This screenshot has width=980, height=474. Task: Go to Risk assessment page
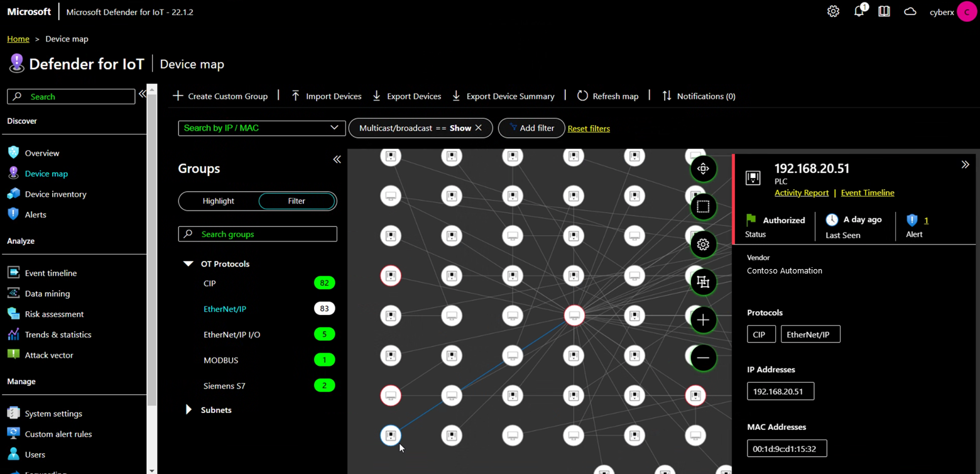(54, 314)
